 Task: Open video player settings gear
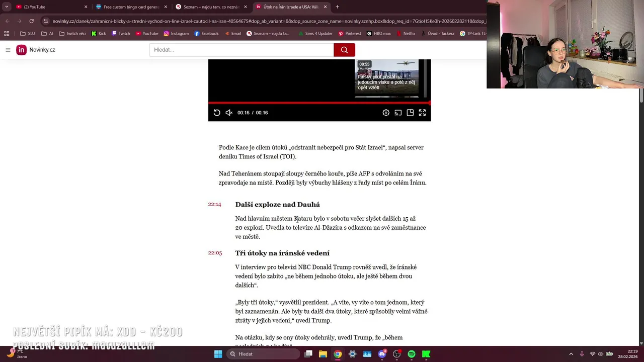point(386,113)
